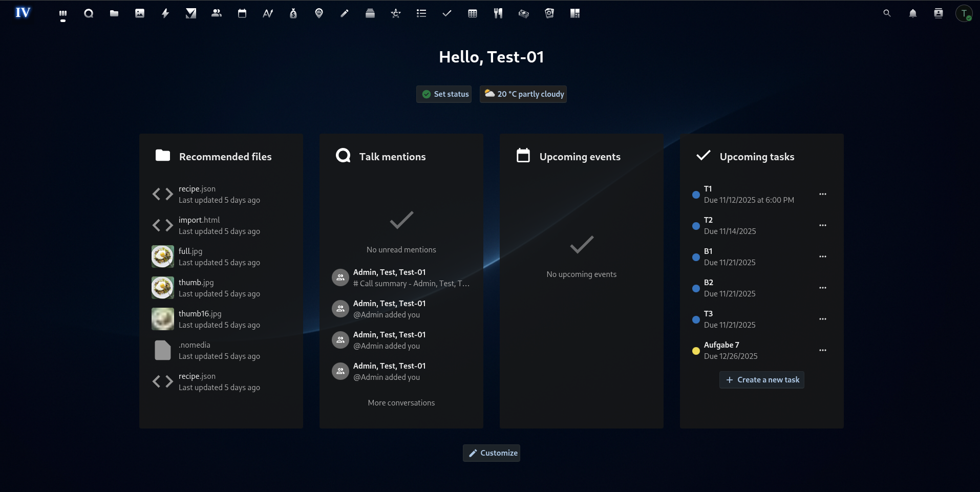Open the options menu for Aufgabe 7

[823, 350]
